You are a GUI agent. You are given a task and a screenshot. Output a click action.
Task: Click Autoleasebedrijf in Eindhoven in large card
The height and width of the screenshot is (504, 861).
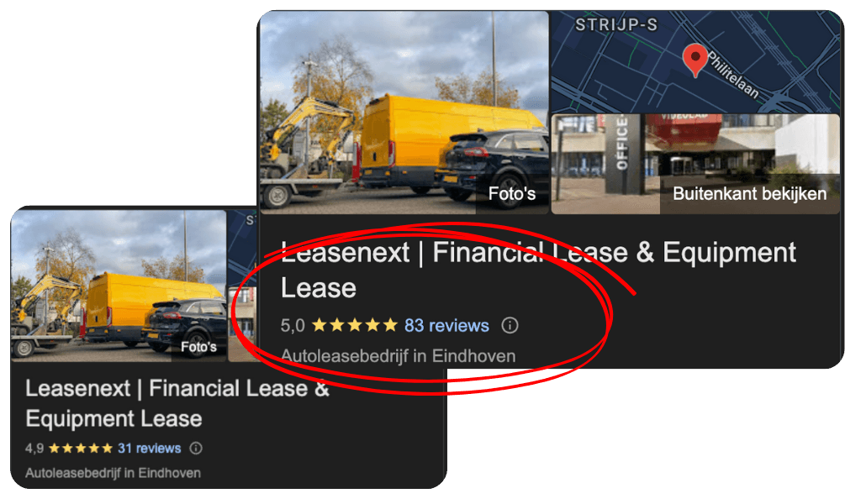tap(398, 356)
